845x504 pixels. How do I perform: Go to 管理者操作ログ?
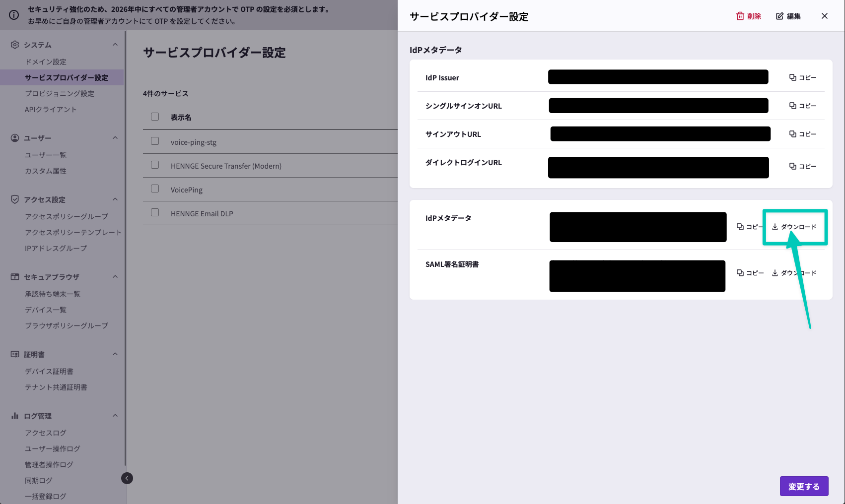49,465
